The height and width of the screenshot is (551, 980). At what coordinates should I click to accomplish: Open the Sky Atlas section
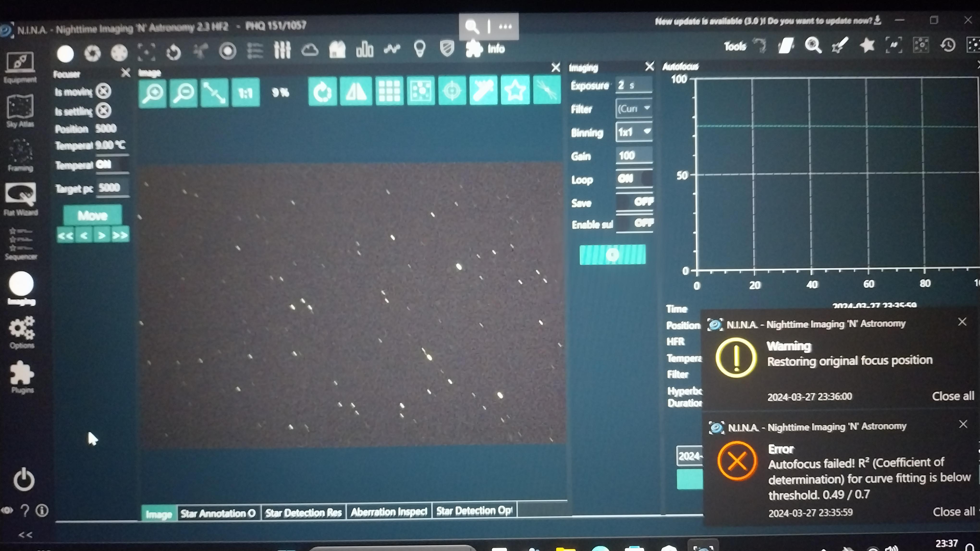pos(20,111)
